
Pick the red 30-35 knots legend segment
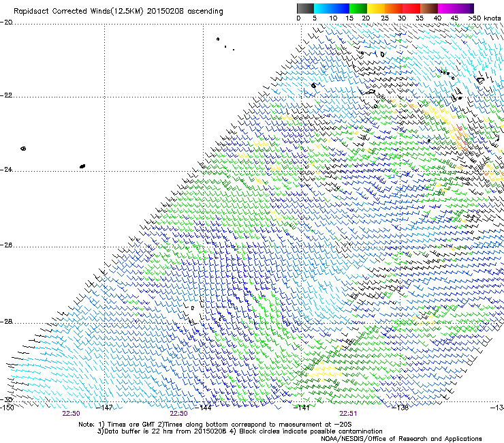pyautogui.click(x=411, y=8)
